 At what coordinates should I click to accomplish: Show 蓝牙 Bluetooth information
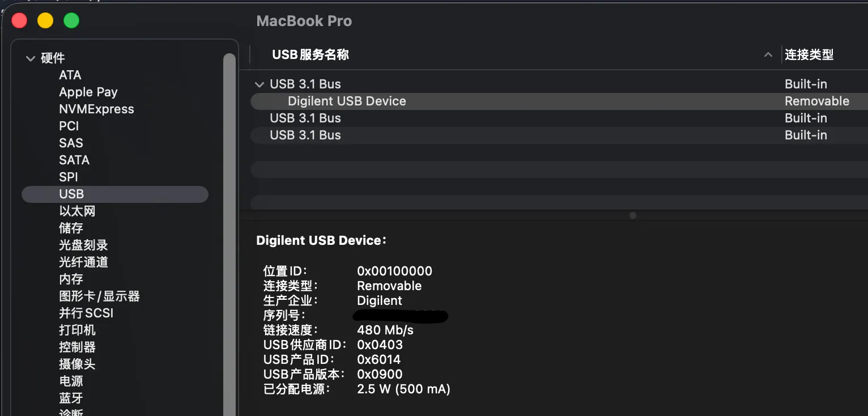(71, 398)
